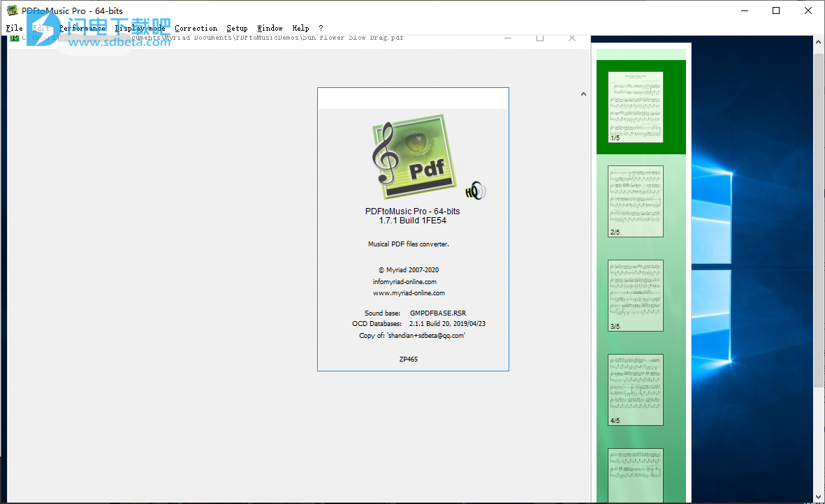
Task: Click www.myriad-online.com link text
Action: pyautogui.click(x=409, y=293)
